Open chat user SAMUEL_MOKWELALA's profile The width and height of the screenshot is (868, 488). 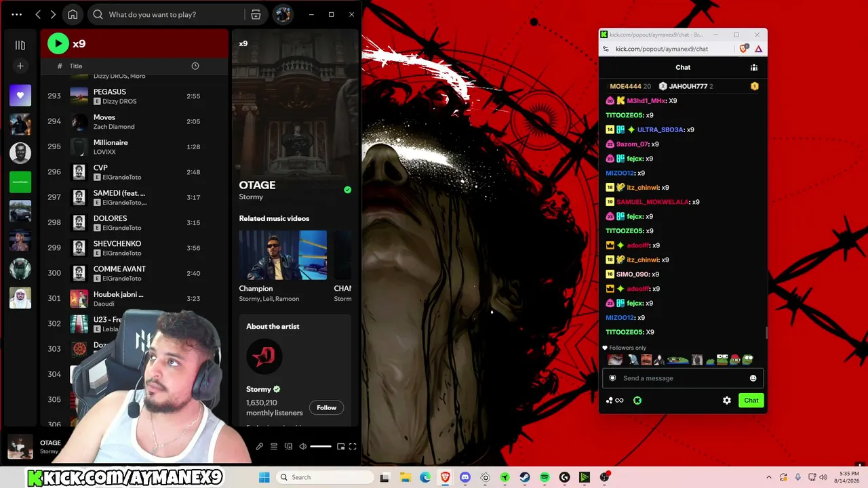pyautogui.click(x=652, y=202)
